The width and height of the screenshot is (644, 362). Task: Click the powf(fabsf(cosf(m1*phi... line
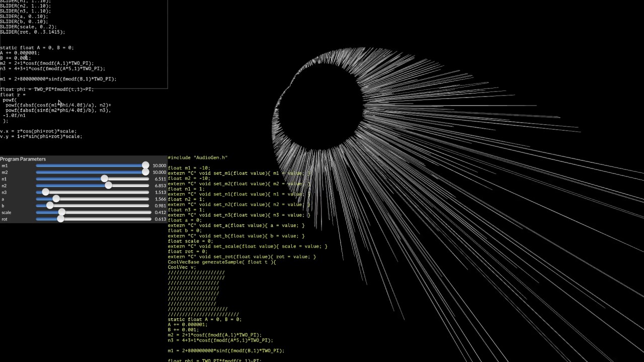click(57, 105)
